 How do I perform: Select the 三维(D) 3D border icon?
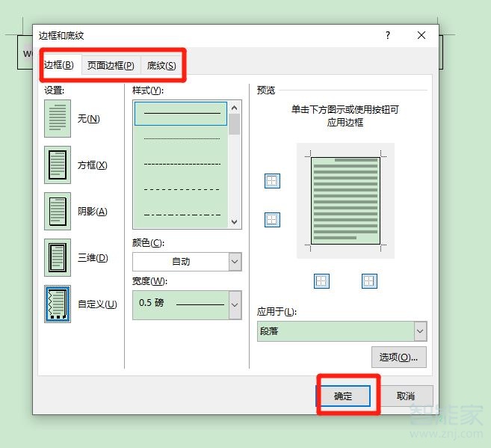(58, 257)
